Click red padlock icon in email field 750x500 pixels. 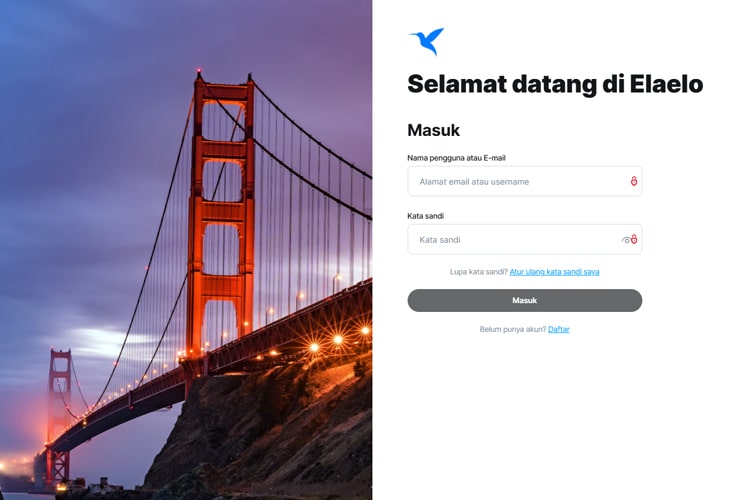coord(633,181)
